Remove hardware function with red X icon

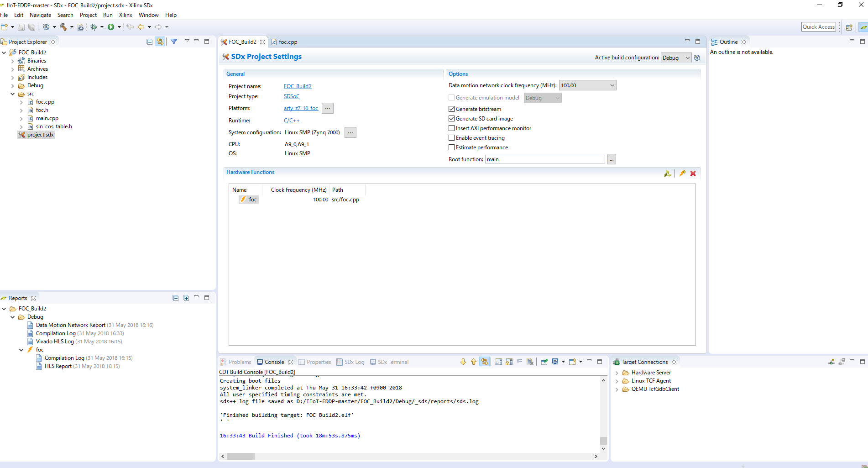[x=693, y=174]
